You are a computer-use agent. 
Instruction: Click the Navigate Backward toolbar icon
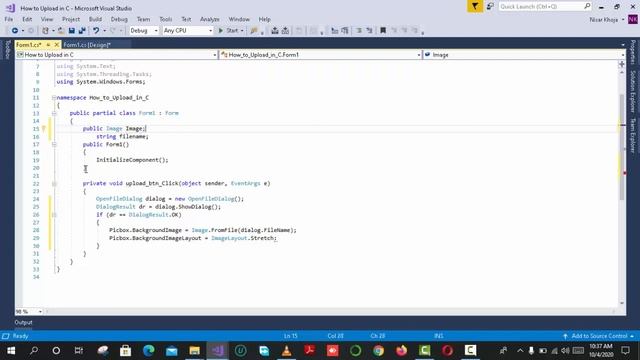[15, 31]
